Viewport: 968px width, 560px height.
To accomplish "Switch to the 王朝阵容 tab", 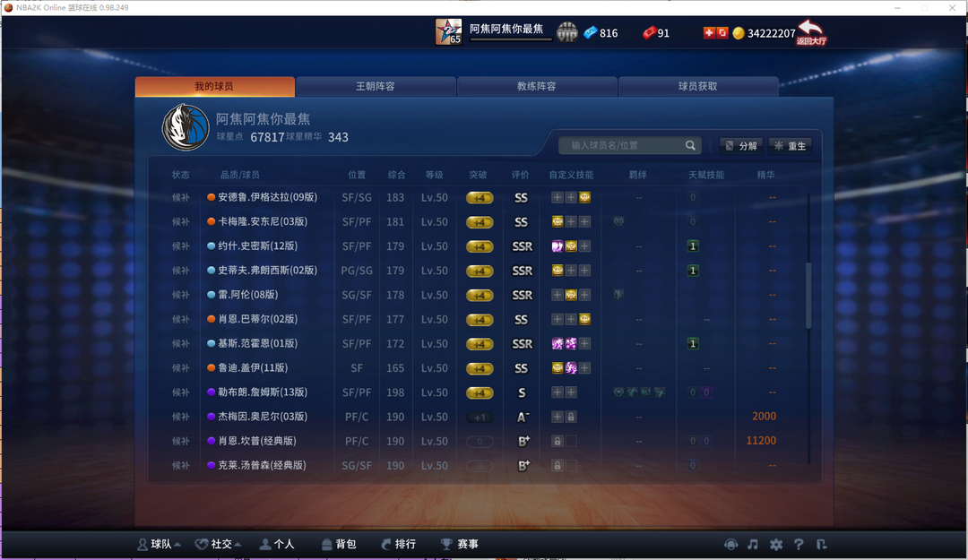I will (376, 86).
